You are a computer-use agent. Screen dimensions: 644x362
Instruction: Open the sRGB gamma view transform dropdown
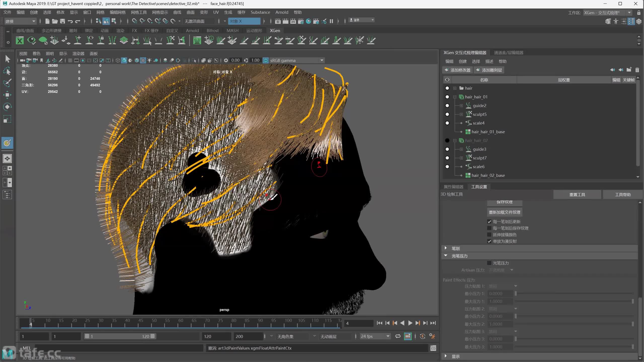pos(297,60)
